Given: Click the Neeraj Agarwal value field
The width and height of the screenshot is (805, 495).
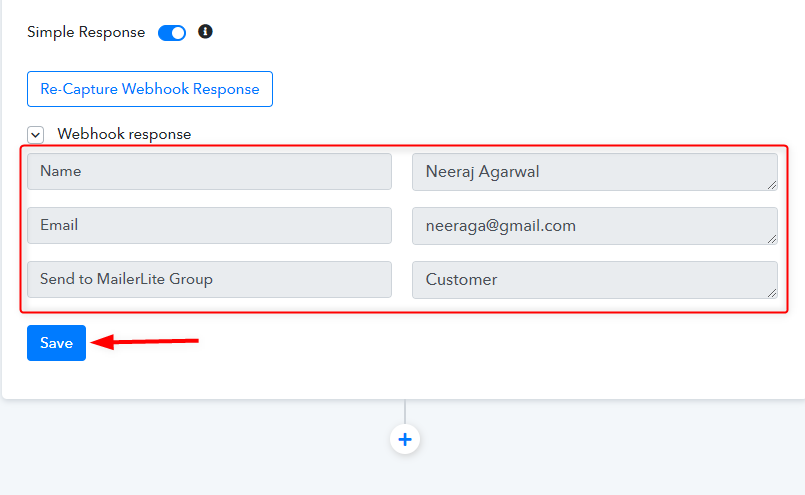Looking at the screenshot, I should (595, 172).
